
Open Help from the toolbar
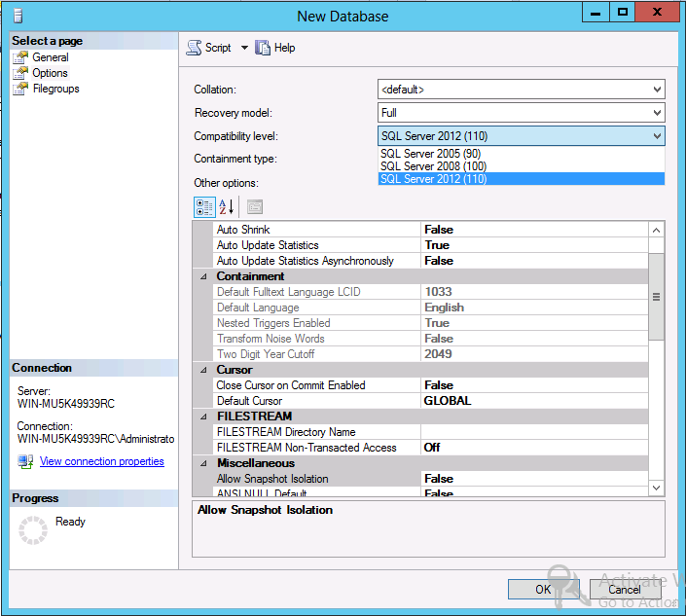(x=274, y=48)
